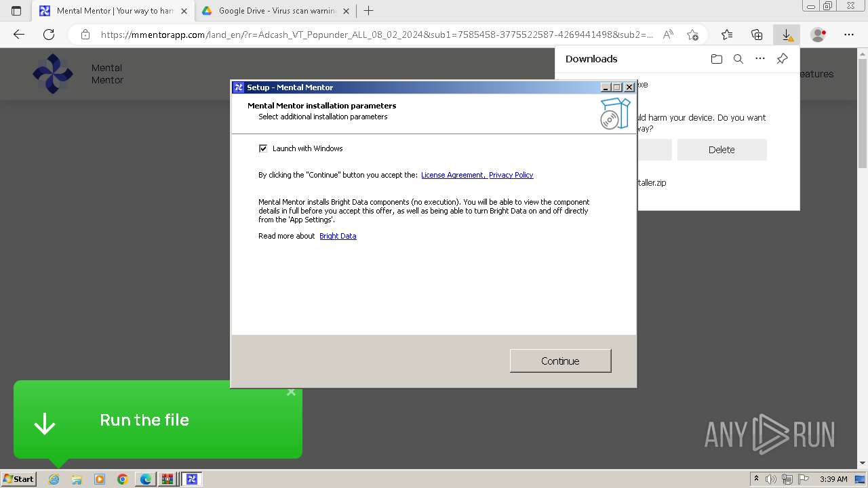Click Delete in the Downloads panel
The height and width of the screenshot is (488, 868).
pyautogui.click(x=722, y=150)
